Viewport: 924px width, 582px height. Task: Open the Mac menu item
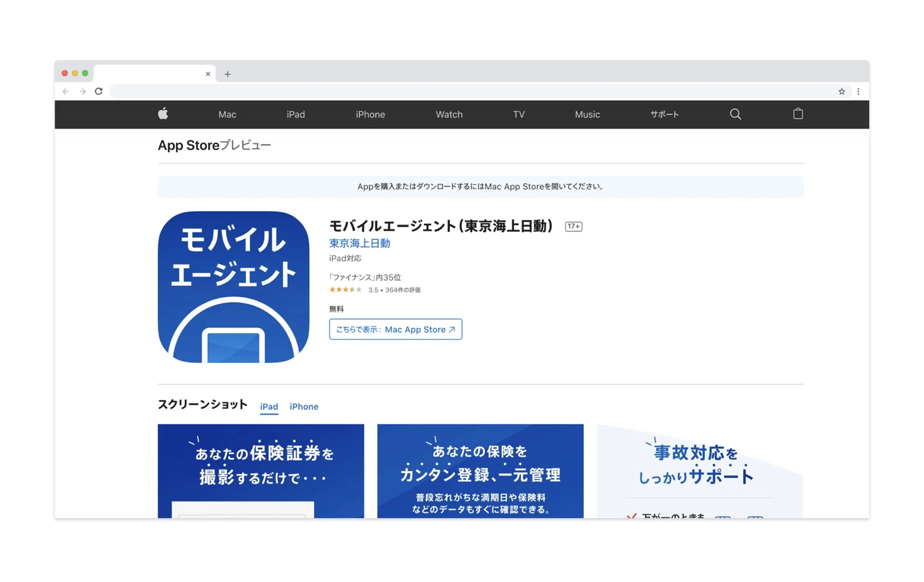227,115
